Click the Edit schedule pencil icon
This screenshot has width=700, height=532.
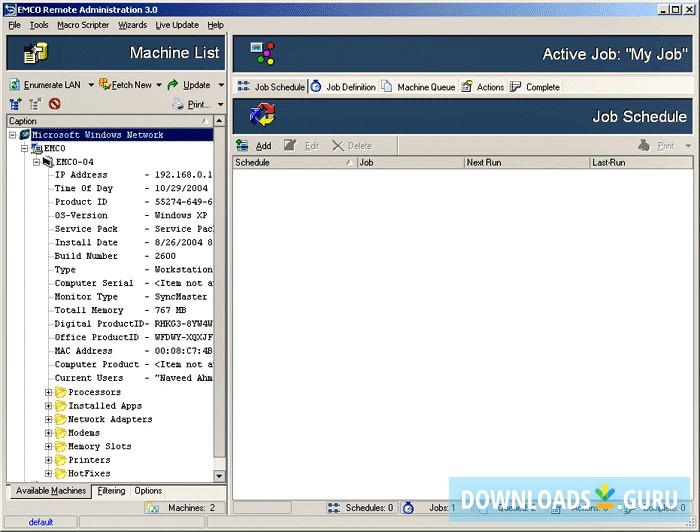(290, 145)
